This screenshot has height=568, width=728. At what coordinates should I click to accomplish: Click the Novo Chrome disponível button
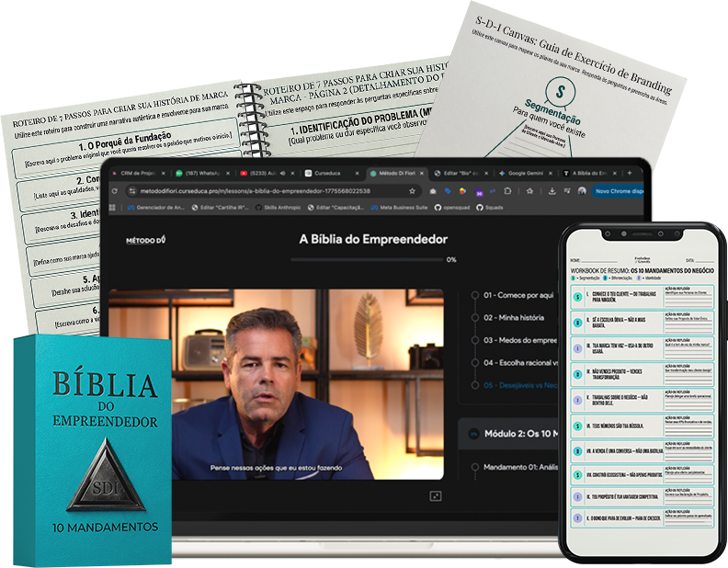pyautogui.click(x=619, y=191)
